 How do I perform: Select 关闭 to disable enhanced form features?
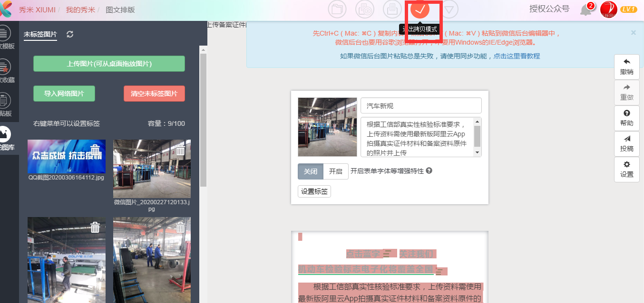point(310,171)
